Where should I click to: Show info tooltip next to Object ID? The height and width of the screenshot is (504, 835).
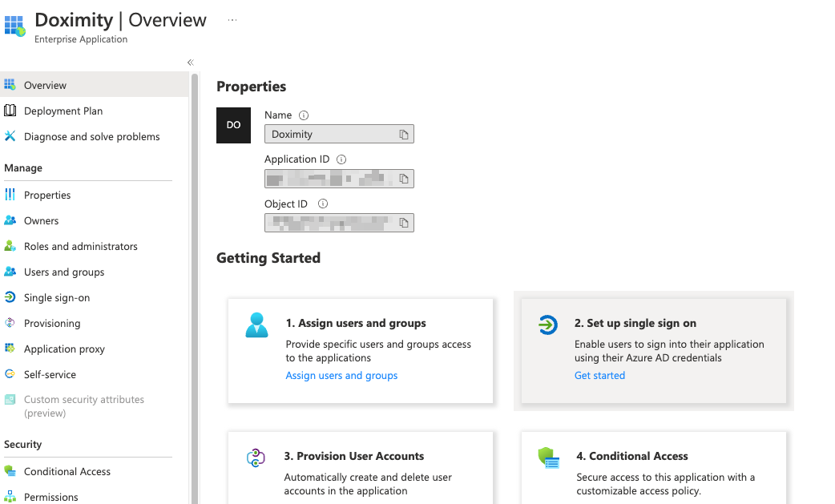(x=323, y=204)
